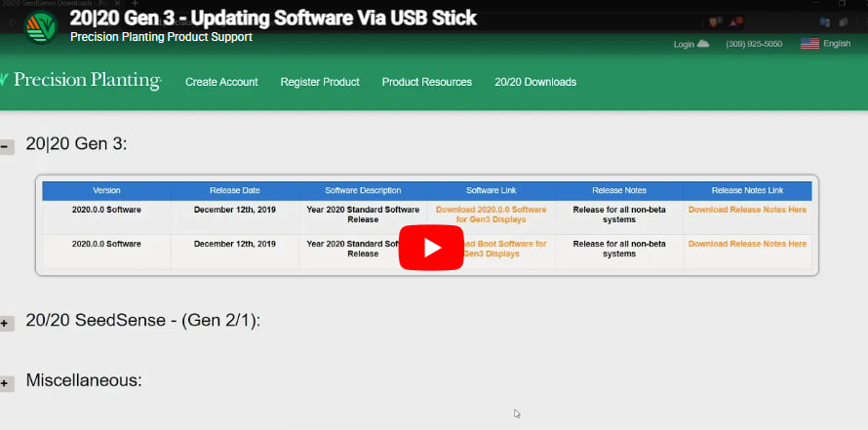Select 'December 12th, 2019' in first row
868x430 pixels.
[235, 210]
